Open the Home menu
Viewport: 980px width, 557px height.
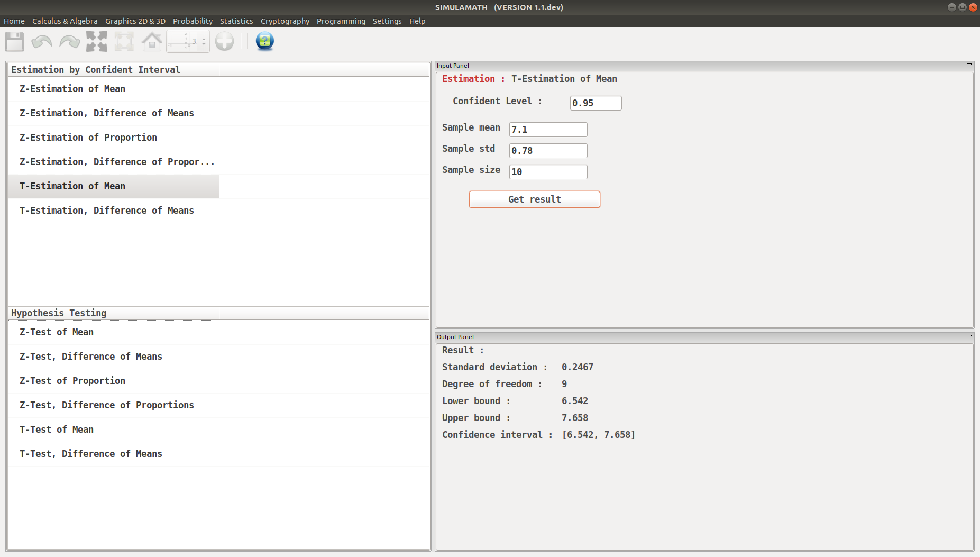(x=14, y=21)
